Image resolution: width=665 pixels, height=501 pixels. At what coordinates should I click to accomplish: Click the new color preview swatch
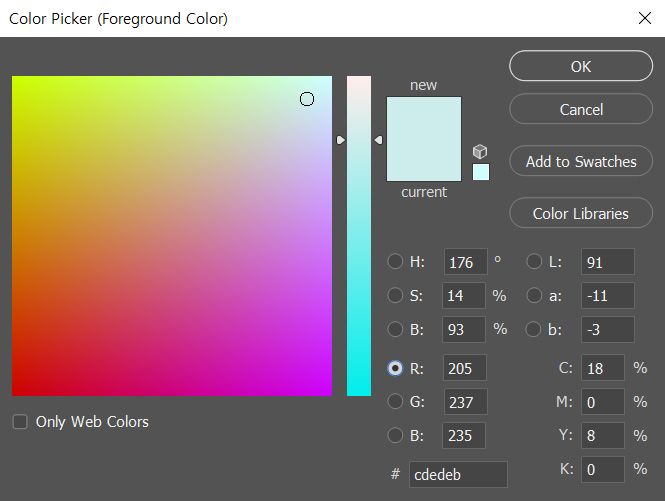(424, 118)
